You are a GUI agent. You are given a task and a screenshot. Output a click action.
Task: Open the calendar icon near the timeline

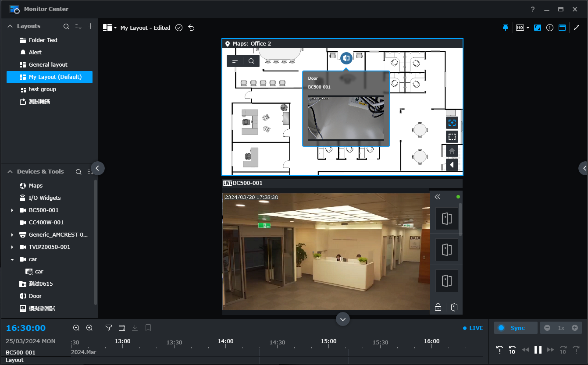coord(122,327)
